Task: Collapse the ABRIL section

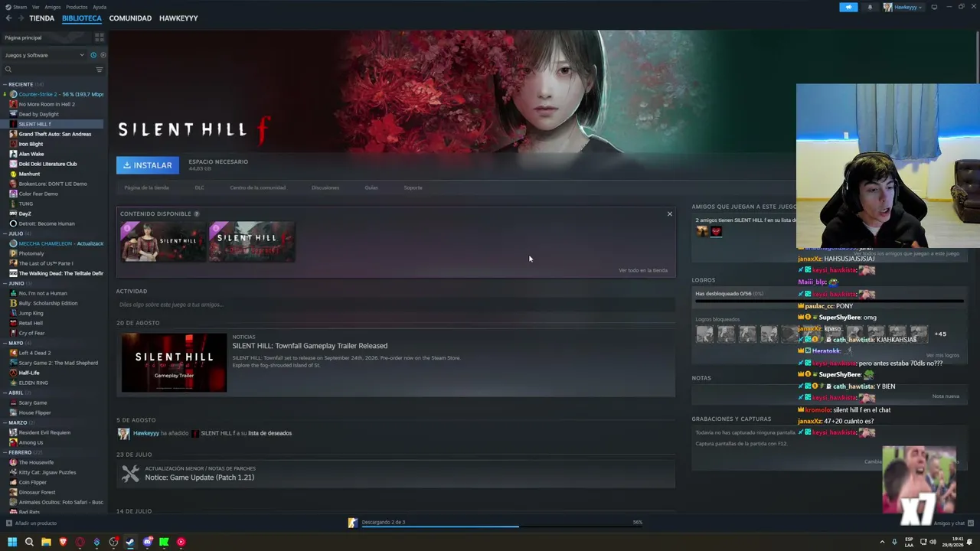Action: [x=5, y=393]
